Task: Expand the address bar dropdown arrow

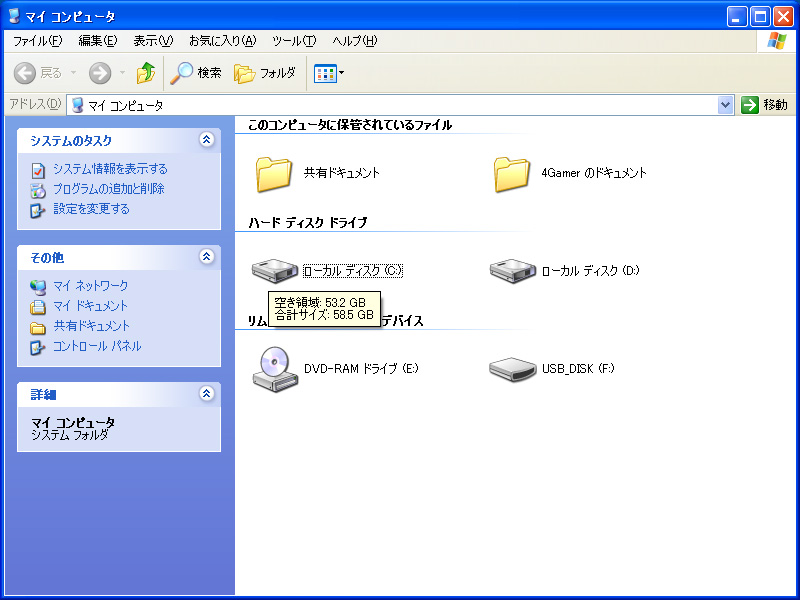Action: click(725, 105)
